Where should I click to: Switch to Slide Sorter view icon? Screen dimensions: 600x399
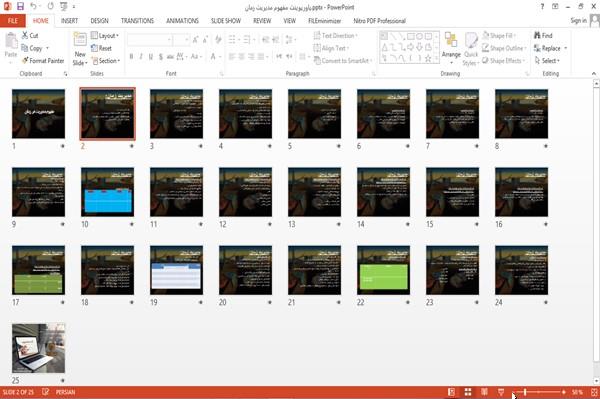468,392
